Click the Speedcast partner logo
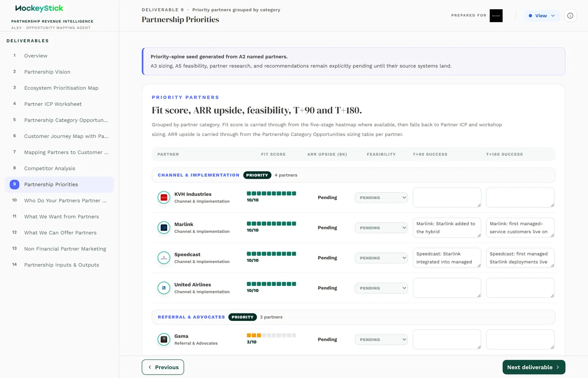Image resolution: width=588 pixels, height=378 pixels. [x=164, y=258]
